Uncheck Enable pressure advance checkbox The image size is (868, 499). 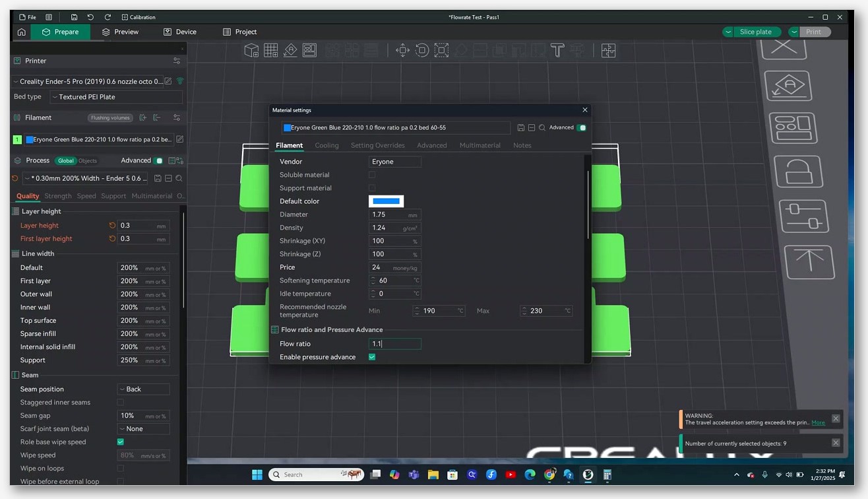pos(372,357)
